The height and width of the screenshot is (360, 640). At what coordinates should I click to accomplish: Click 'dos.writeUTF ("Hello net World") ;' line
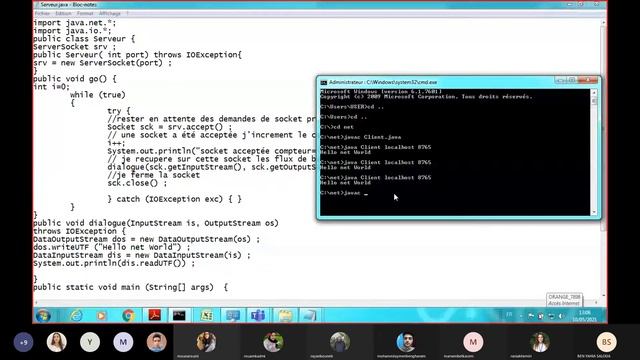click(112, 247)
